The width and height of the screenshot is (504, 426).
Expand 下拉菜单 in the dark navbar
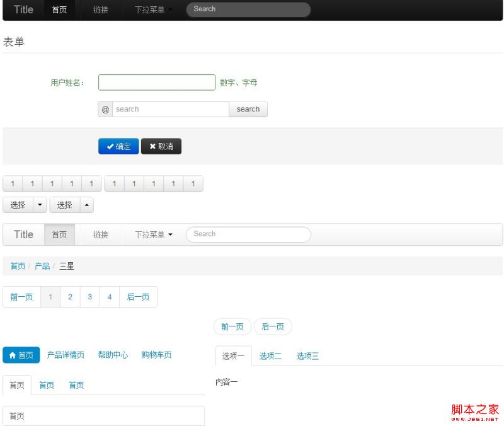pos(153,10)
